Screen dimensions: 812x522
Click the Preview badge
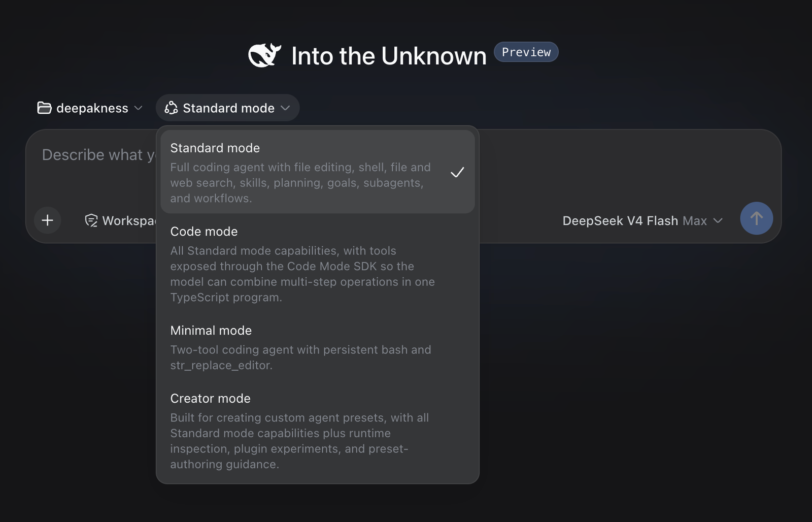(526, 52)
